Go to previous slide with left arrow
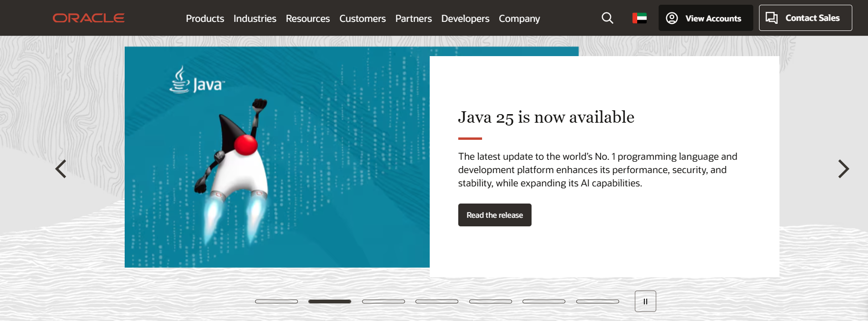Image resolution: width=868 pixels, height=321 pixels. click(60, 169)
